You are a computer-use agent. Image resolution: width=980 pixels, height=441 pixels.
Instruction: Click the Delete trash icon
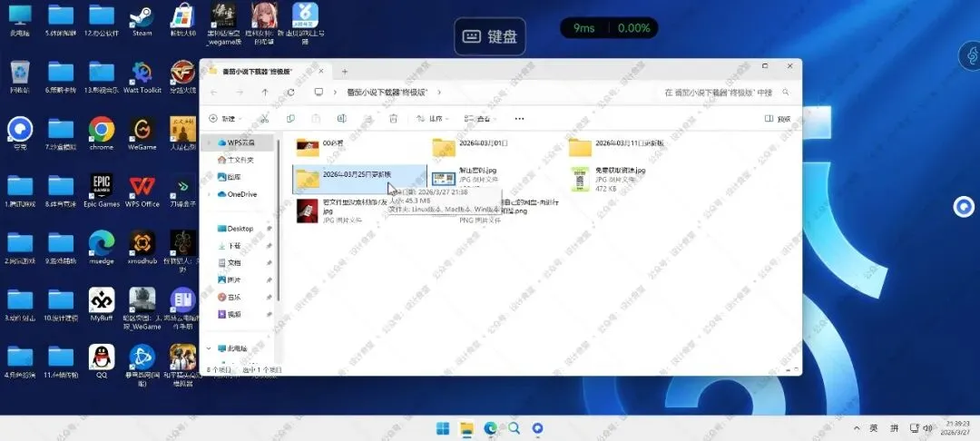[x=393, y=119]
